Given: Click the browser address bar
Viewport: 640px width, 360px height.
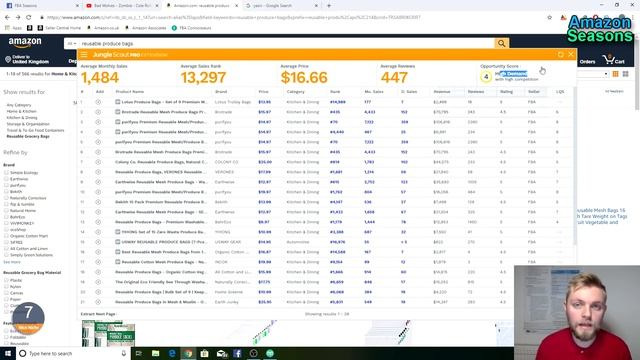Looking at the screenshot, I should [x=294, y=17].
